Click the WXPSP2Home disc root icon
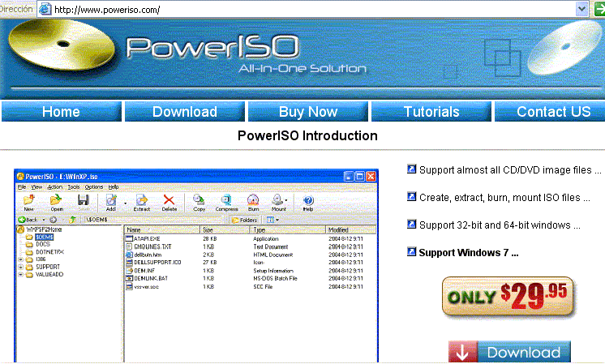605x364 pixels. pyautogui.click(x=21, y=229)
